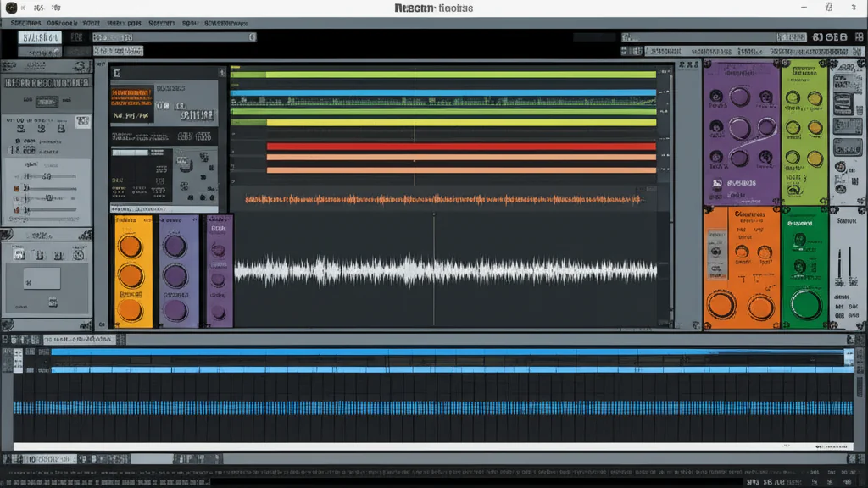
Task: Click the last icon in the top-right icon cluster
Action: coord(859,37)
